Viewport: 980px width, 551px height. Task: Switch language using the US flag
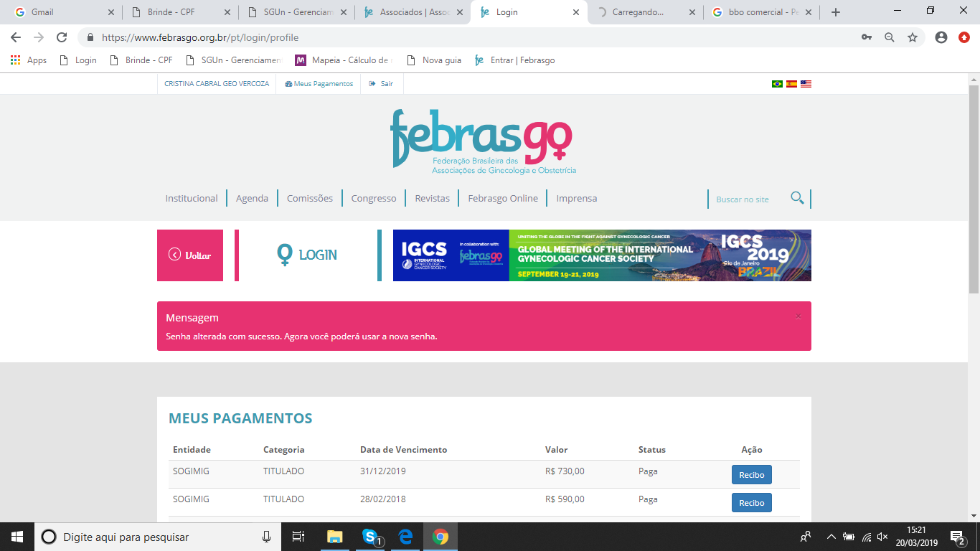pos(806,84)
